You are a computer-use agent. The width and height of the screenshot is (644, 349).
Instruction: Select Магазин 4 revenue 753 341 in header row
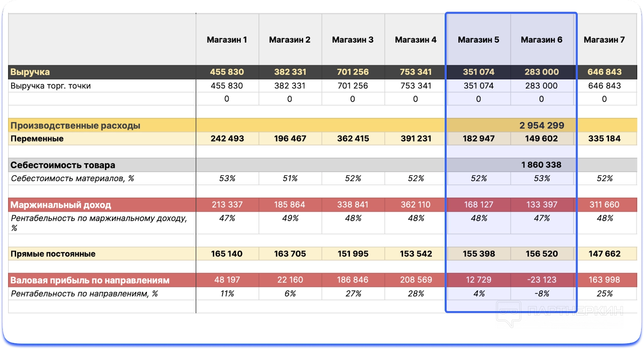click(x=415, y=72)
